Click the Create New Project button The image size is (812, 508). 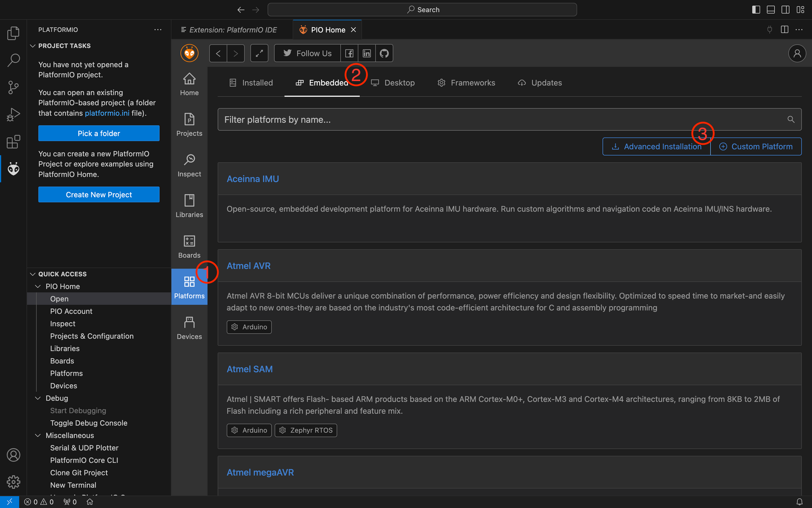(99, 194)
